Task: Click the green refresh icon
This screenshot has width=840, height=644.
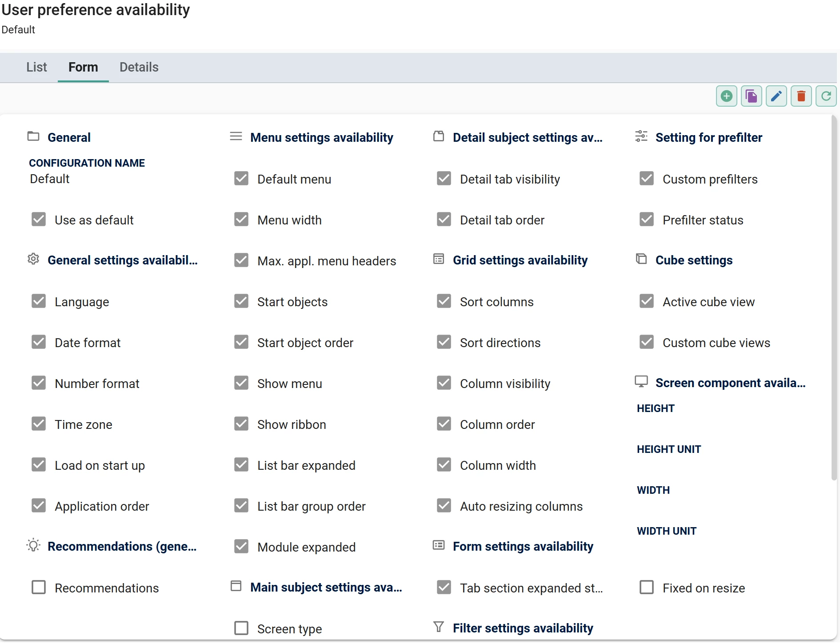Action: pos(826,96)
